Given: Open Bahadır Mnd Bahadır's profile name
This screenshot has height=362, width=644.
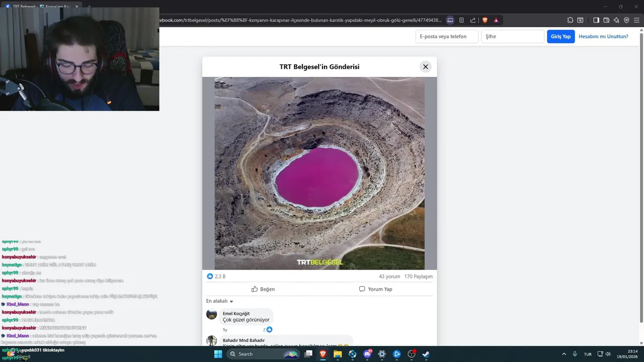Looking at the screenshot, I should click(244, 340).
